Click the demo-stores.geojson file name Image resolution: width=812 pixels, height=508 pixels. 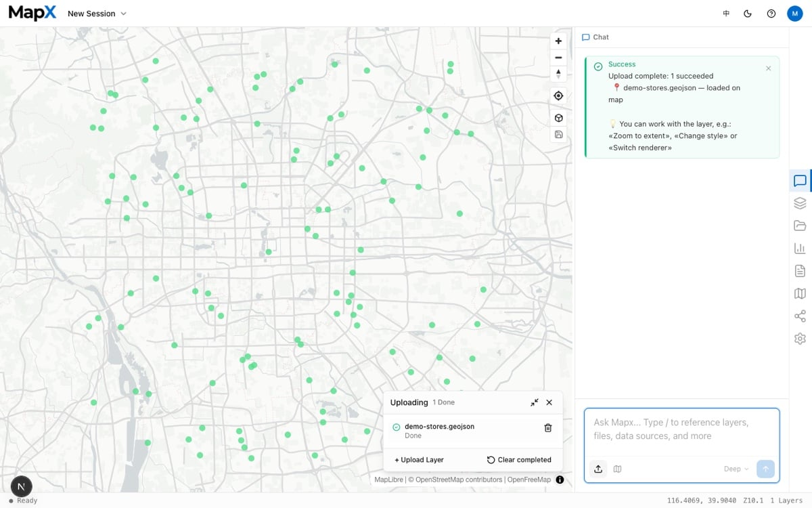[x=439, y=427]
